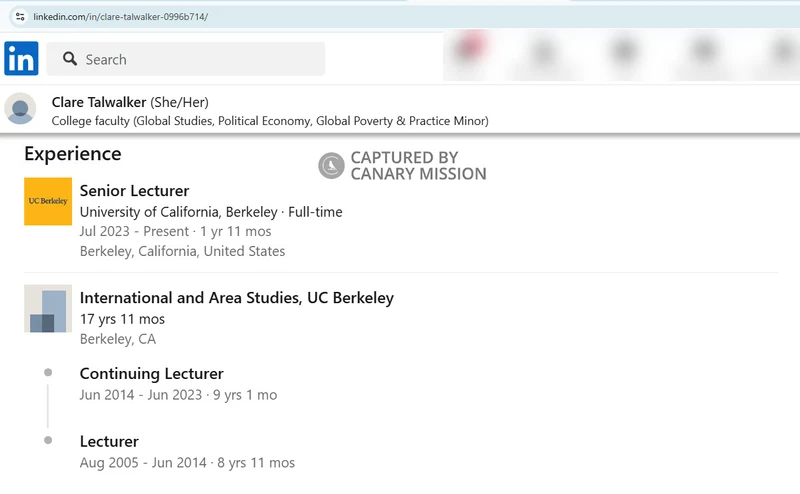Click the International and Area Studies placeholder logo

(48, 308)
